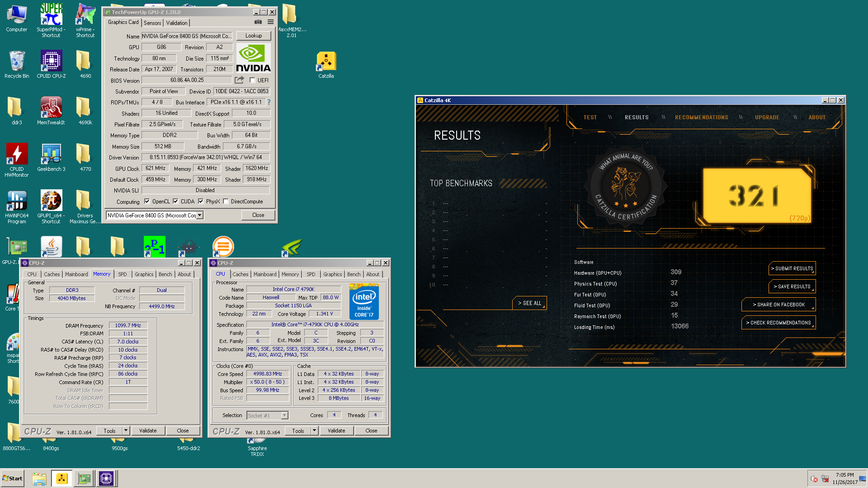
Task: Open UPGRADE section in Catzilla
Action: coord(767,117)
